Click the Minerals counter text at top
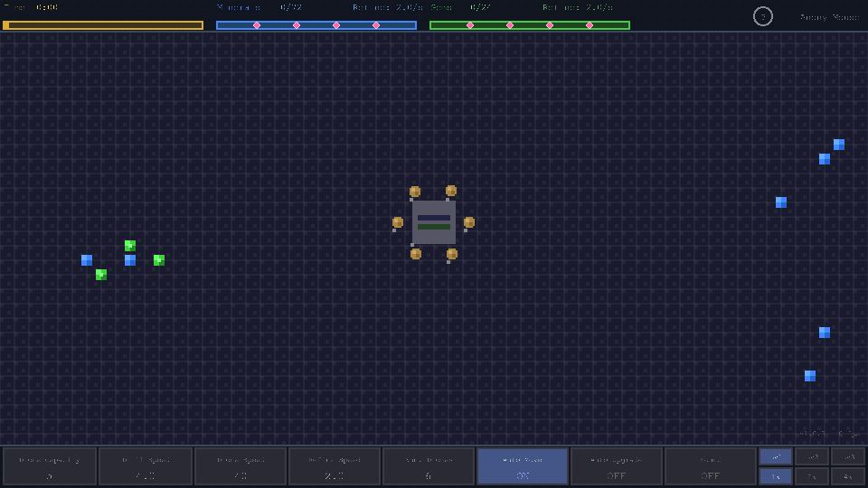 tap(259, 7)
